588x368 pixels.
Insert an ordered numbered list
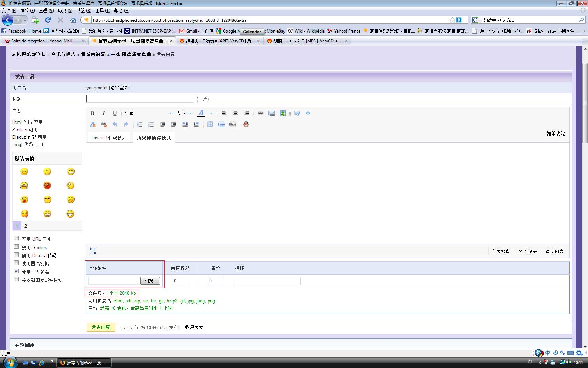140,124
